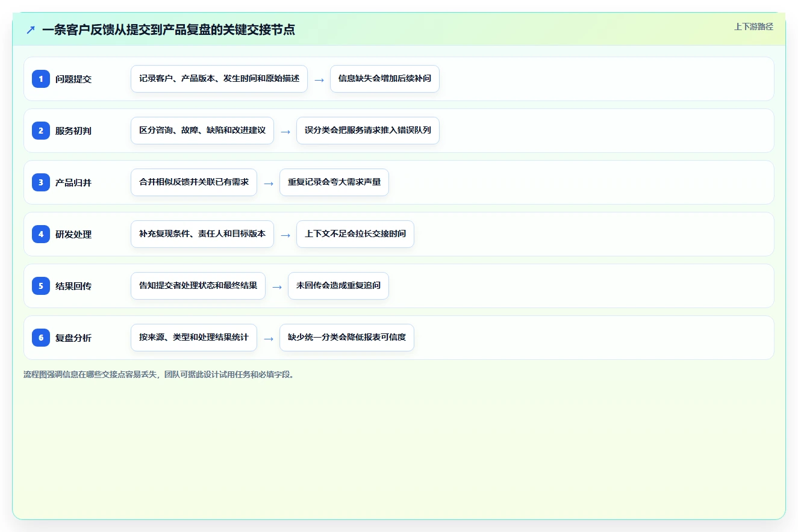
Task: Open the 合并相似反馈并关联已有需求 box
Action: [194, 182]
